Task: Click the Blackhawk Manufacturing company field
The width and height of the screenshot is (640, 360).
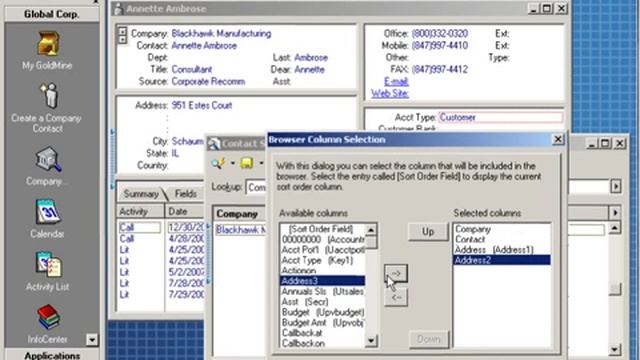Action: pos(221,33)
